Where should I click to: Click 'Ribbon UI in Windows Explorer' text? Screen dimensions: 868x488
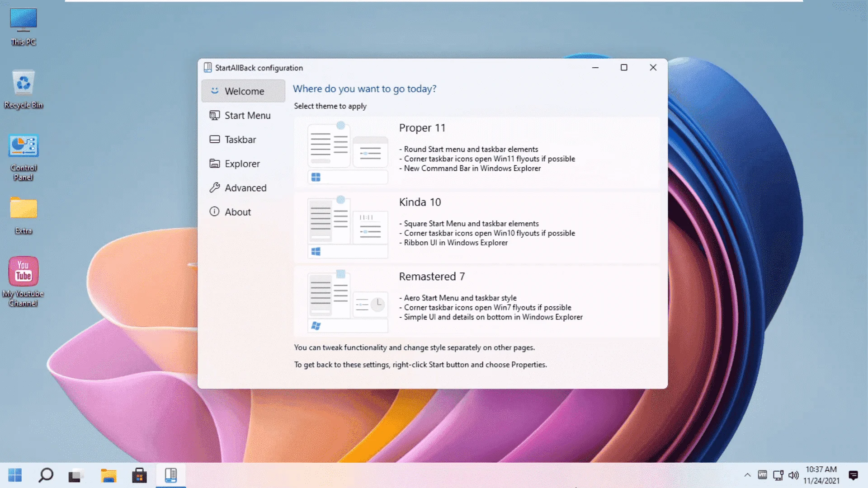(456, 243)
